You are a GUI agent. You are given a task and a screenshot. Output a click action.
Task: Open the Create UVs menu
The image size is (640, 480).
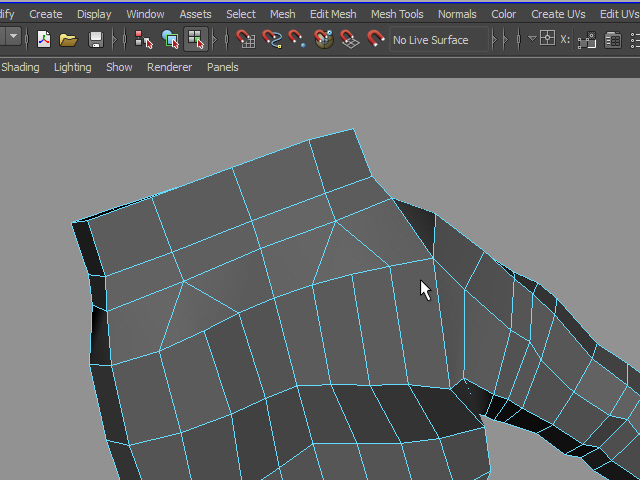(x=558, y=14)
